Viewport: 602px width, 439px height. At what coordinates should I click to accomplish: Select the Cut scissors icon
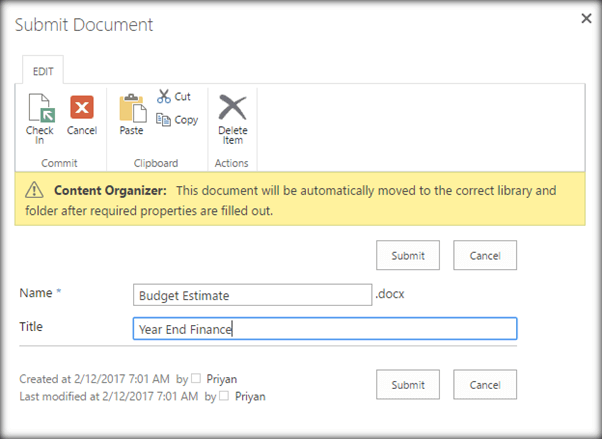165,97
